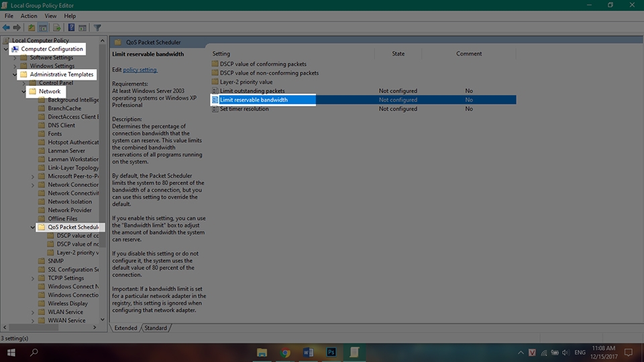Expand the Microsoft Peer-to-Peer node
This screenshot has height=362, width=644.
[x=33, y=176]
